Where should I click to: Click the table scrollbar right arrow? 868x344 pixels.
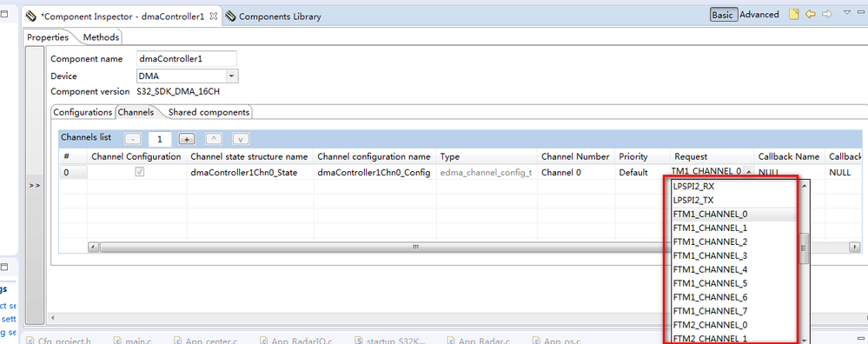tap(855, 247)
